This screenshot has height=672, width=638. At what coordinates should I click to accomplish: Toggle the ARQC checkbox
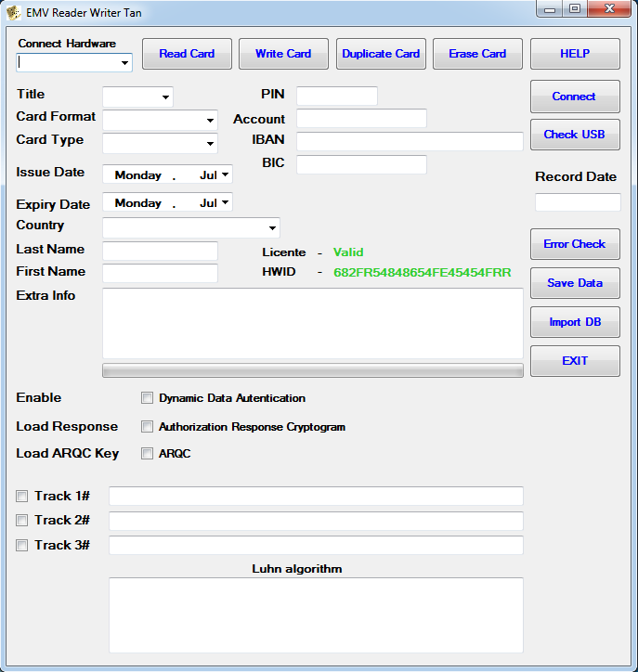[147, 454]
